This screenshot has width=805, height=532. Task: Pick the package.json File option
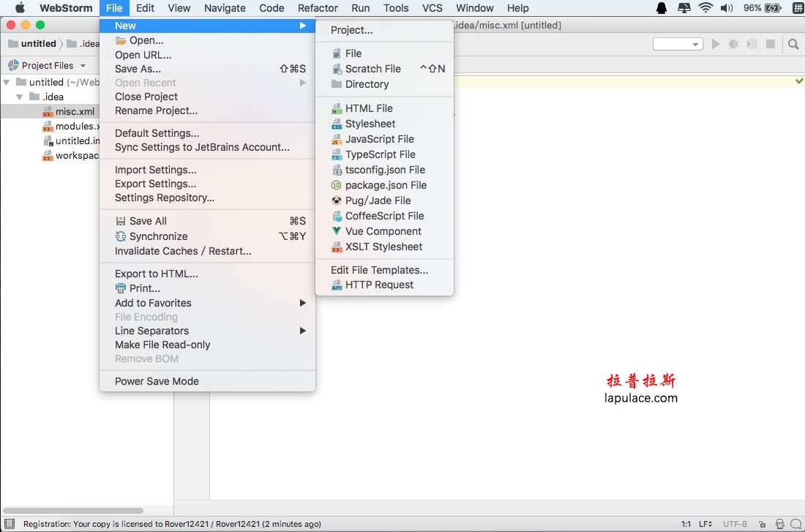click(x=384, y=185)
